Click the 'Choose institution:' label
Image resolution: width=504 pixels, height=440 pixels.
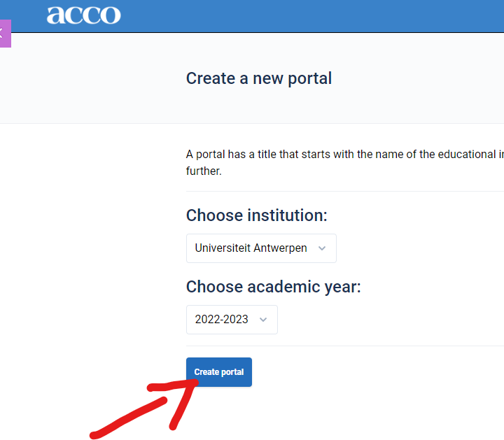pos(256,215)
